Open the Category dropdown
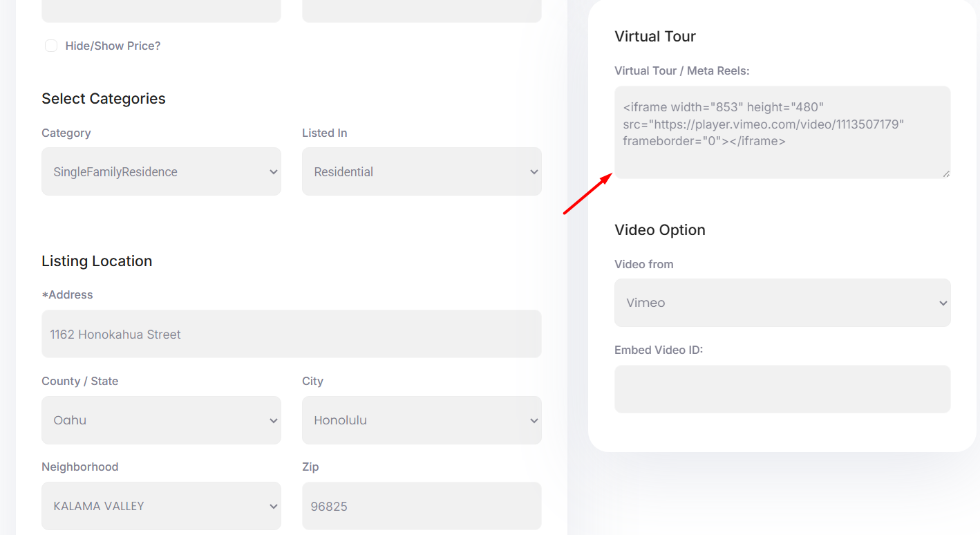The height and width of the screenshot is (535, 980). [x=161, y=171]
